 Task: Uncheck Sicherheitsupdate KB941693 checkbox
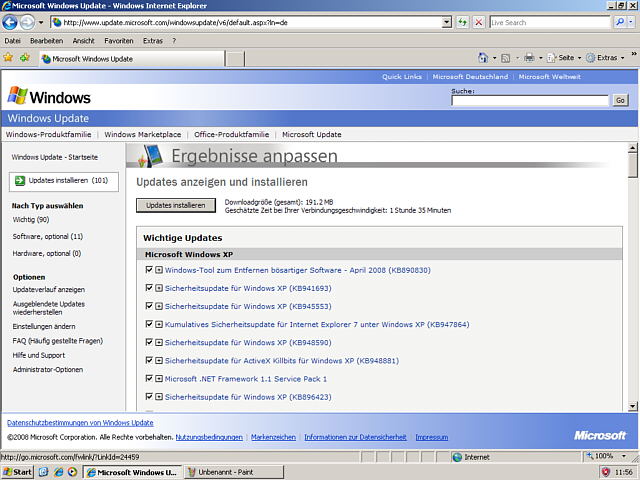(x=149, y=288)
